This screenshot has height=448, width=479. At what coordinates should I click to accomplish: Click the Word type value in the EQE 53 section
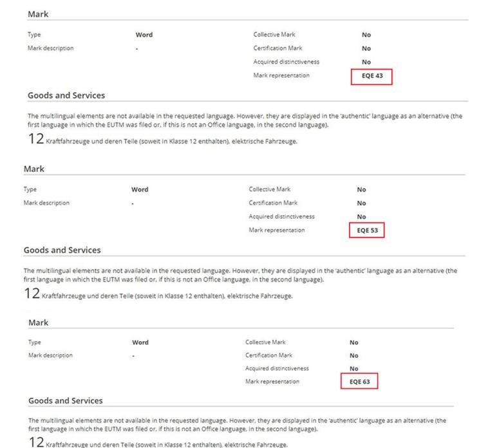click(x=140, y=189)
